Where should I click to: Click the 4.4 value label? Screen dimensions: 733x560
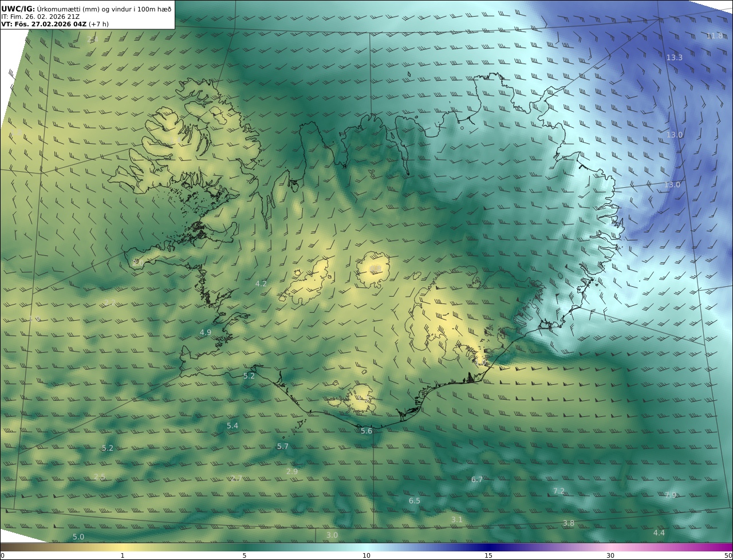(x=659, y=533)
